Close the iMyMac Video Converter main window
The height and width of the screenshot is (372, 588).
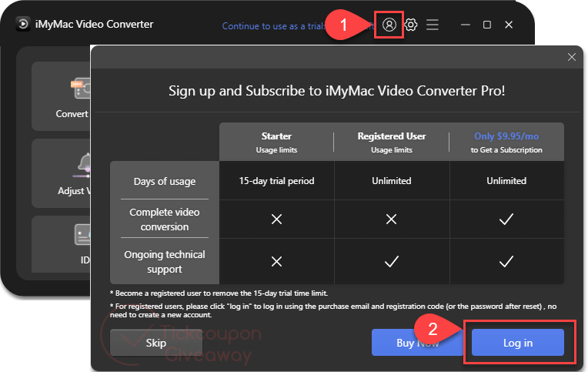point(509,25)
